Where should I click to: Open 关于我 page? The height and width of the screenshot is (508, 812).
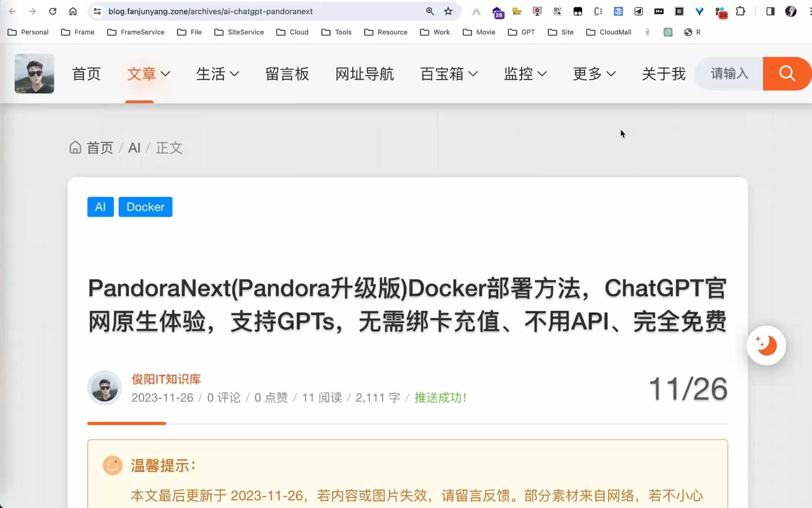coord(664,74)
